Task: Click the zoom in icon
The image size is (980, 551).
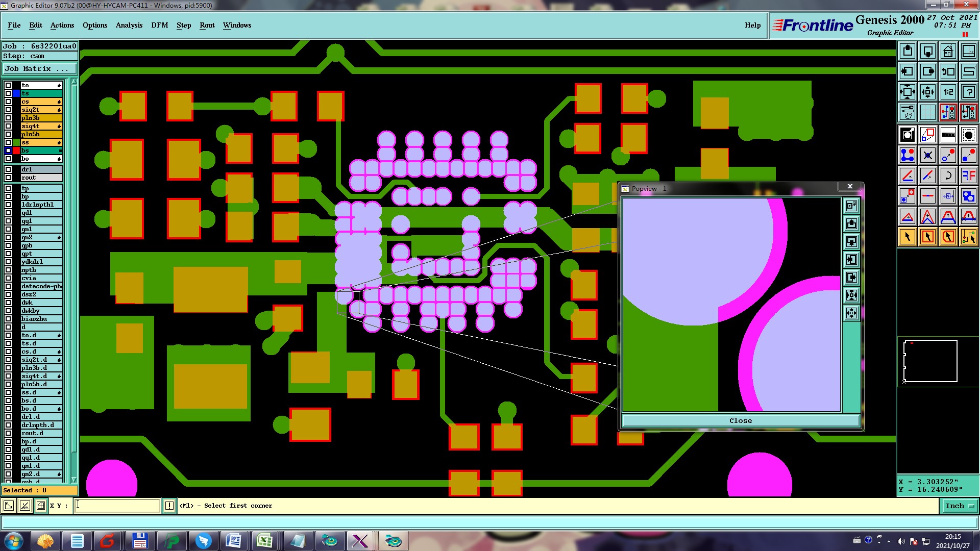Action: click(x=908, y=92)
